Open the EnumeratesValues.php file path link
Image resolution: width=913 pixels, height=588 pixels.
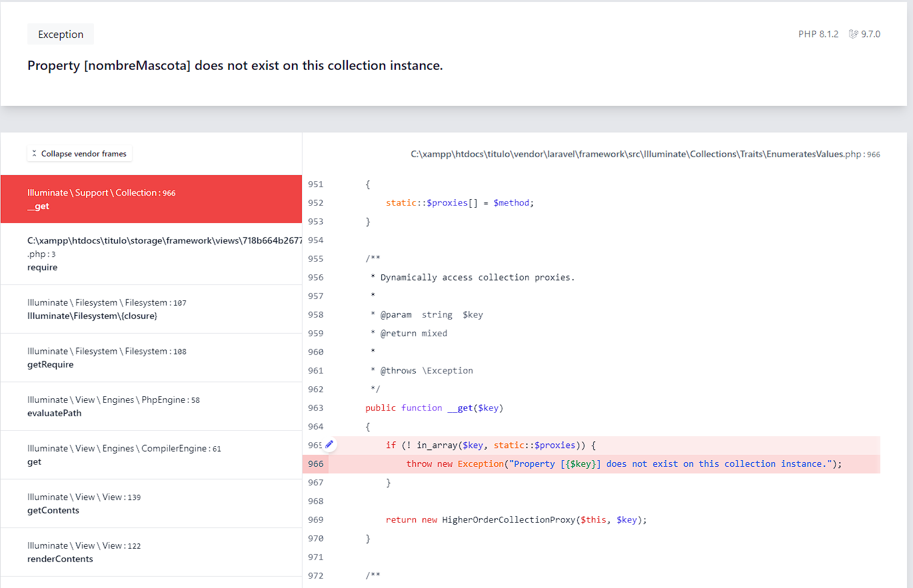[645, 154]
